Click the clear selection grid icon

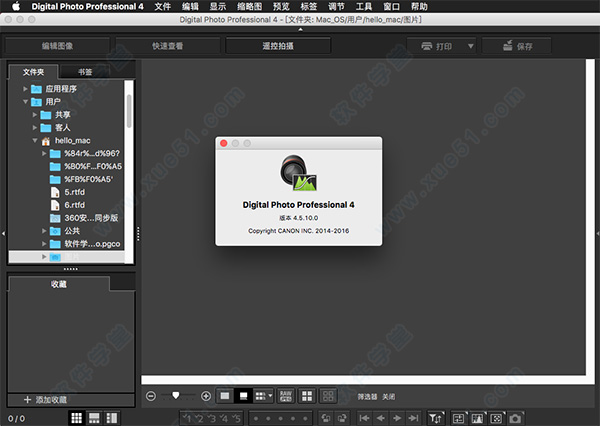[328, 396]
